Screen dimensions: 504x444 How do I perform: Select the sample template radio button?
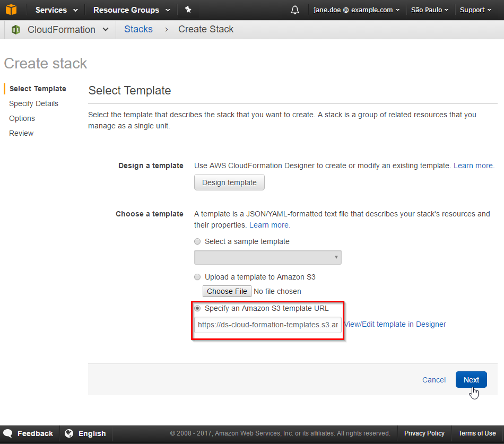(x=197, y=241)
